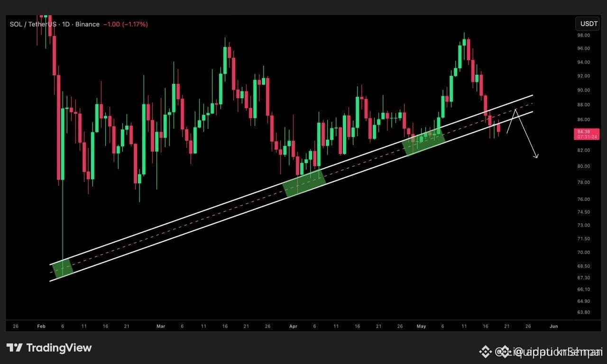
Task: Click the 98.00 price axis label
Action: pos(583,35)
